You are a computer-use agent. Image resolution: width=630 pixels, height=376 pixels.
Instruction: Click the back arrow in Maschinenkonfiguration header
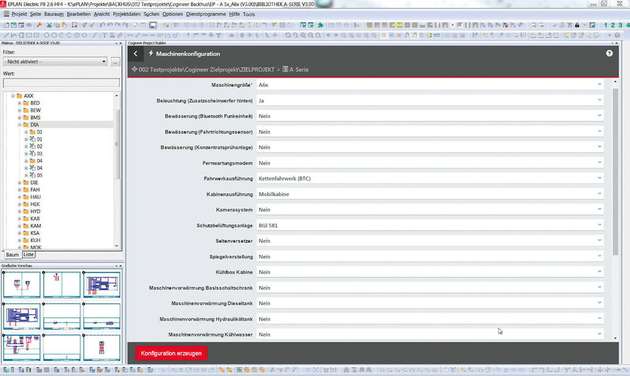coord(136,53)
